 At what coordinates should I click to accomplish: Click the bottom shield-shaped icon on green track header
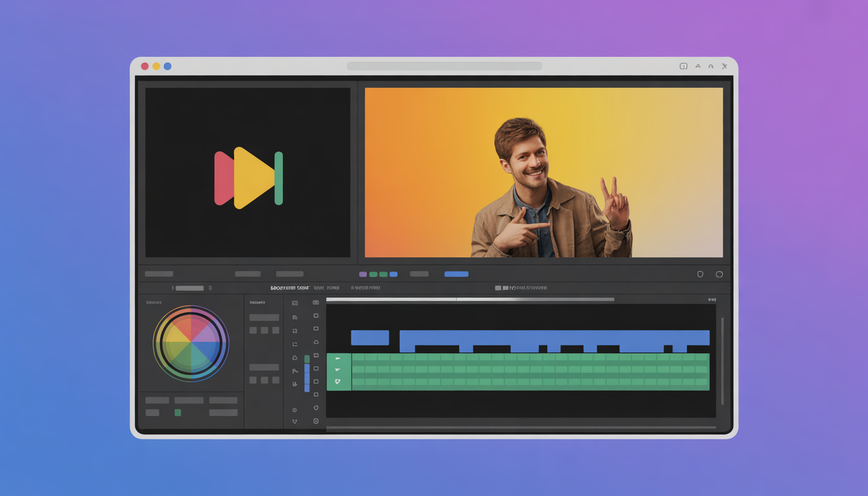[337, 382]
